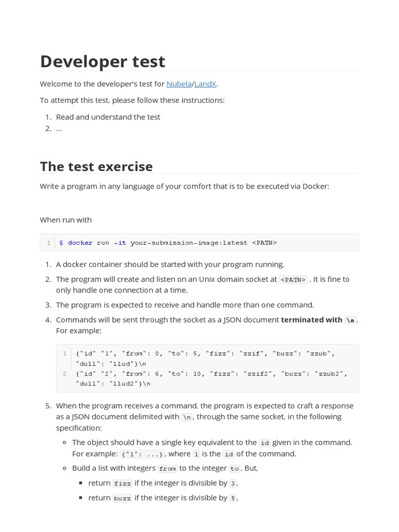Click the {"1": ...} inline code example

point(142,454)
